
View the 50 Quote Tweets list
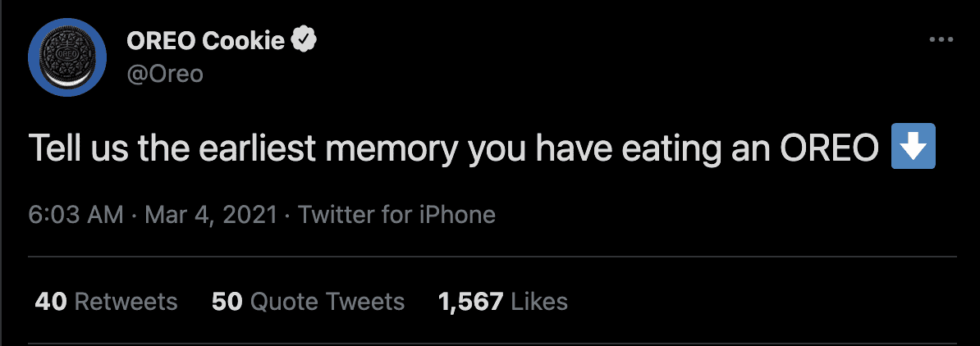coord(308,302)
